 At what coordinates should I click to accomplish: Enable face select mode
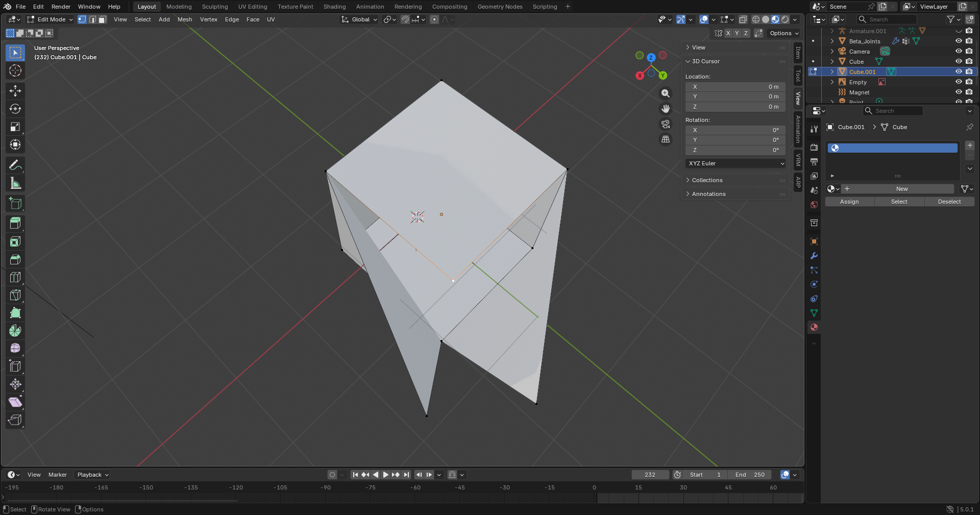(x=102, y=19)
